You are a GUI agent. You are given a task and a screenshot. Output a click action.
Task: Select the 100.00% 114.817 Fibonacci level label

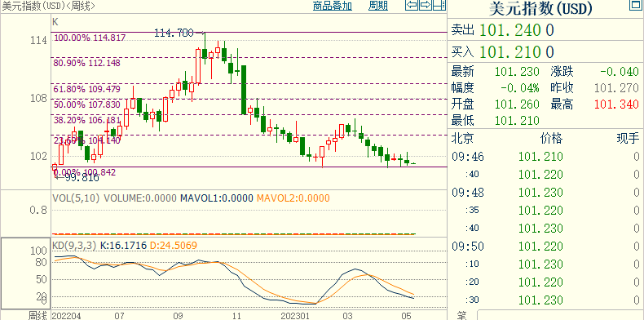[x=90, y=38]
